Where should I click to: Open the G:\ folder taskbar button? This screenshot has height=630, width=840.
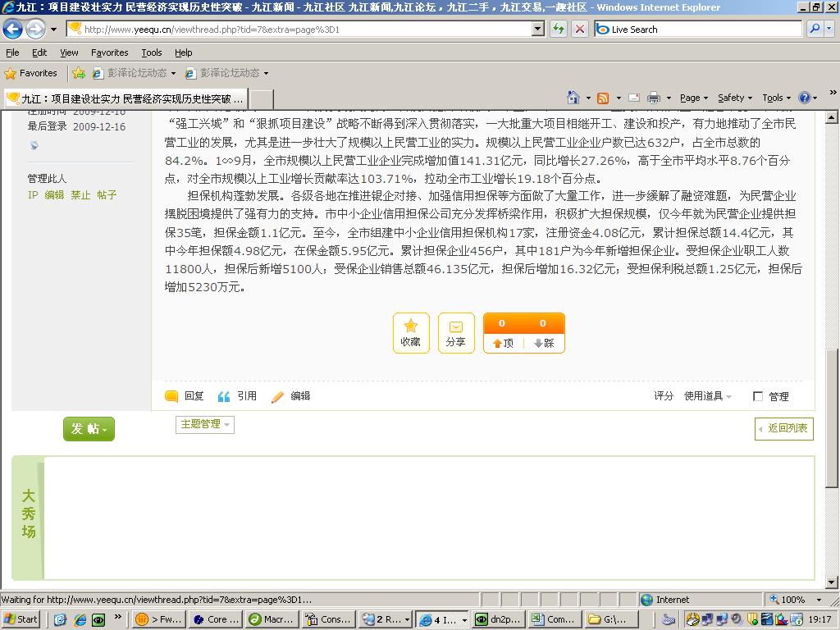pos(612,619)
